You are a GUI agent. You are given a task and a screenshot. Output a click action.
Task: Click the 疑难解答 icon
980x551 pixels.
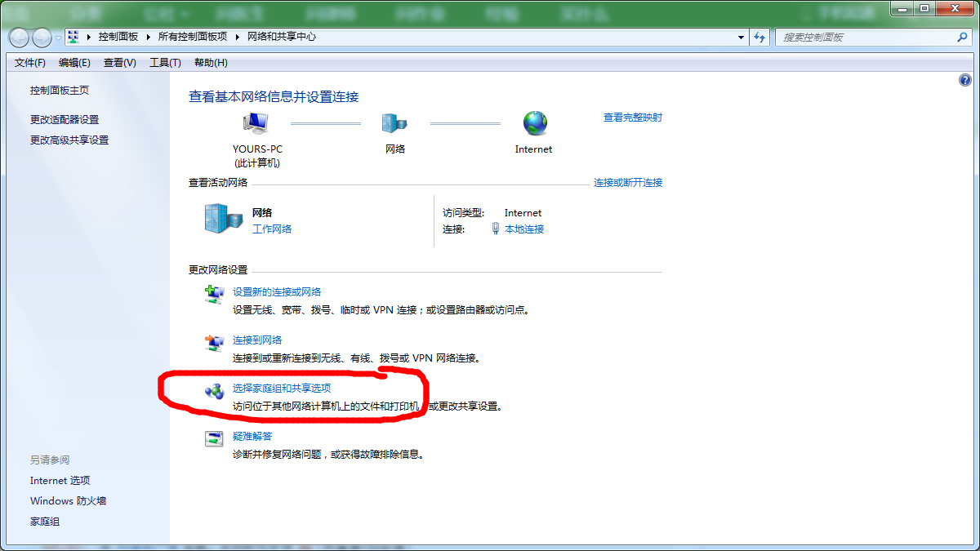[214, 439]
